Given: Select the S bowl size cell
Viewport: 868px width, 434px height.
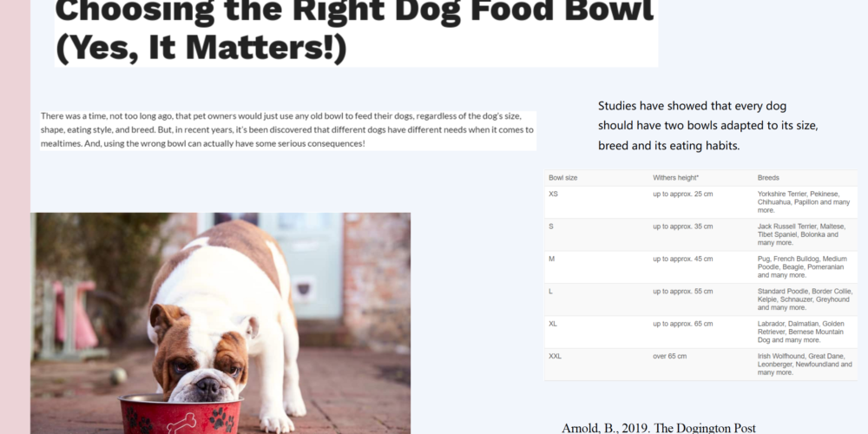Looking at the screenshot, I should [x=596, y=234].
